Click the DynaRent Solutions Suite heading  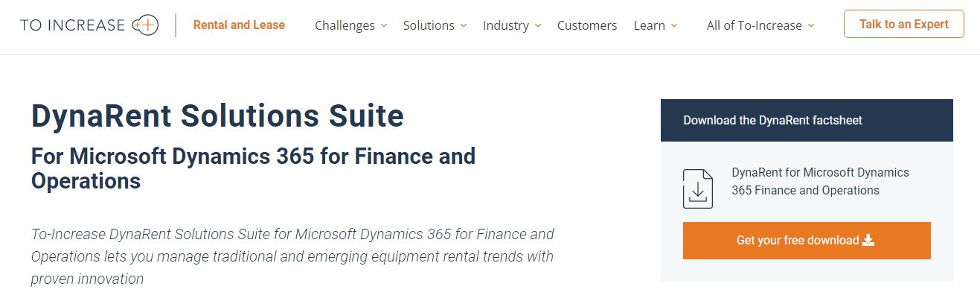click(217, 116)
